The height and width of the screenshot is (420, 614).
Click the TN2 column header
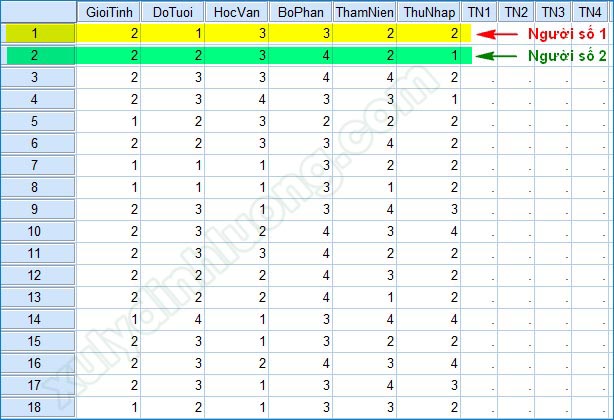(516, 12)
